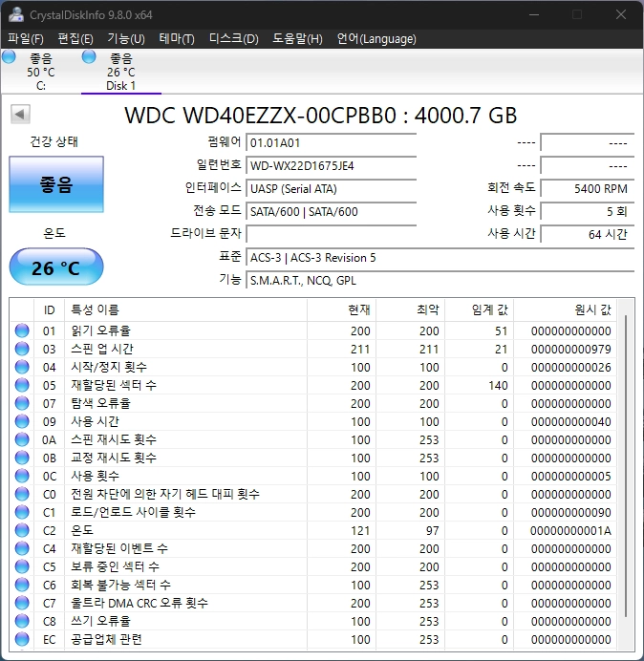Click the Disk 1 health status circle
This screenshot has width=644, height=661.
89,56
